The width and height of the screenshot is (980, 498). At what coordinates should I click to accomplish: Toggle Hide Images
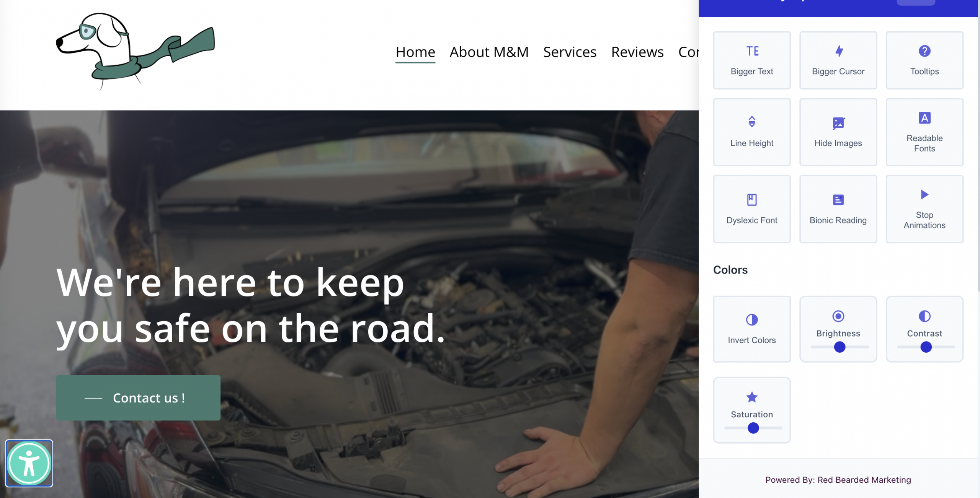coord(838,132)
